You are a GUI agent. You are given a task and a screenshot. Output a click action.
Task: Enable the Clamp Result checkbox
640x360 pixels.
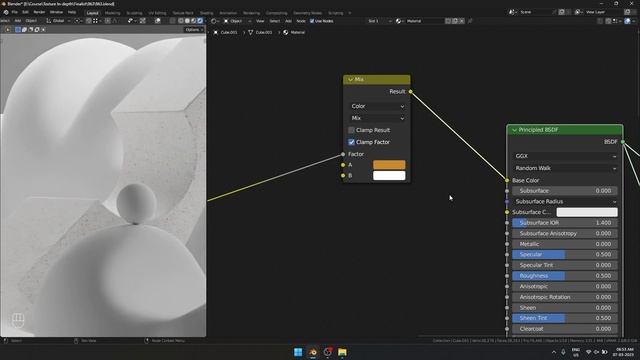[x=351, y=130]
